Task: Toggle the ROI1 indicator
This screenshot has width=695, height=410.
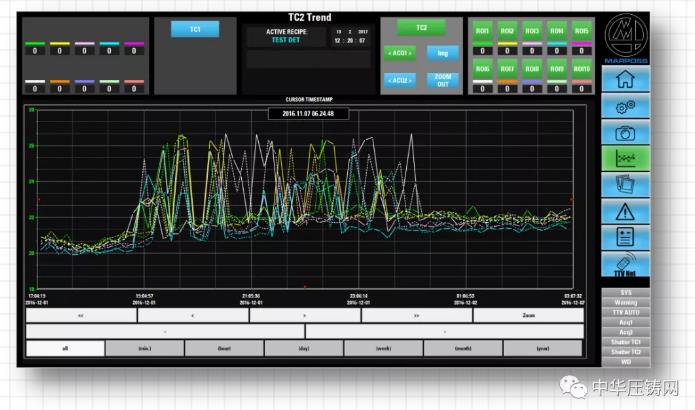Action: pos(484,32)
